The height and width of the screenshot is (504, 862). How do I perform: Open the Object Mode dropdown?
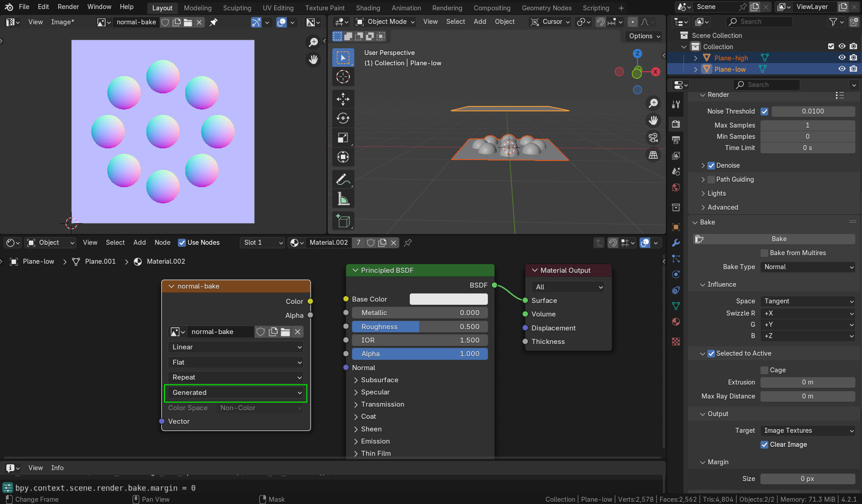point(385,22)
